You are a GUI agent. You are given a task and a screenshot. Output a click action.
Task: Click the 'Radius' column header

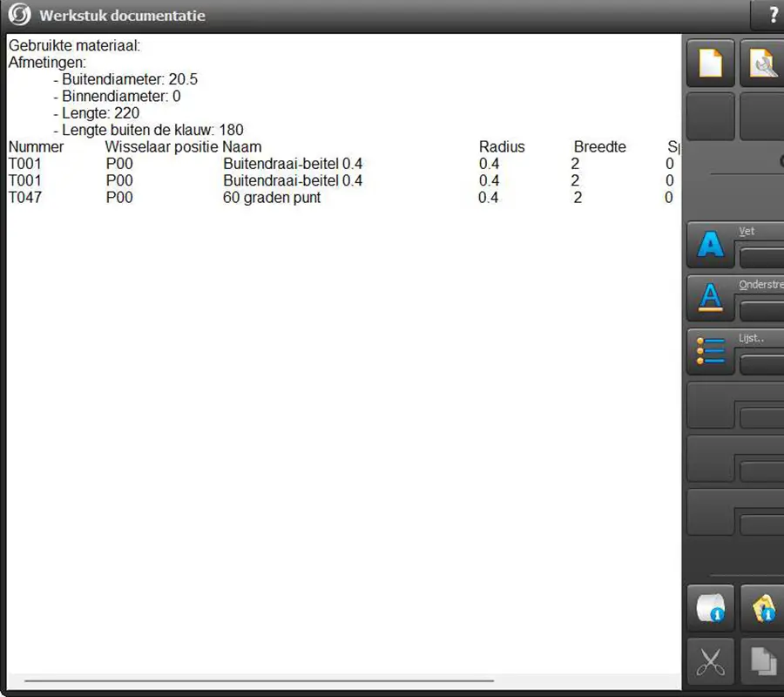click(x=502, y=146)
